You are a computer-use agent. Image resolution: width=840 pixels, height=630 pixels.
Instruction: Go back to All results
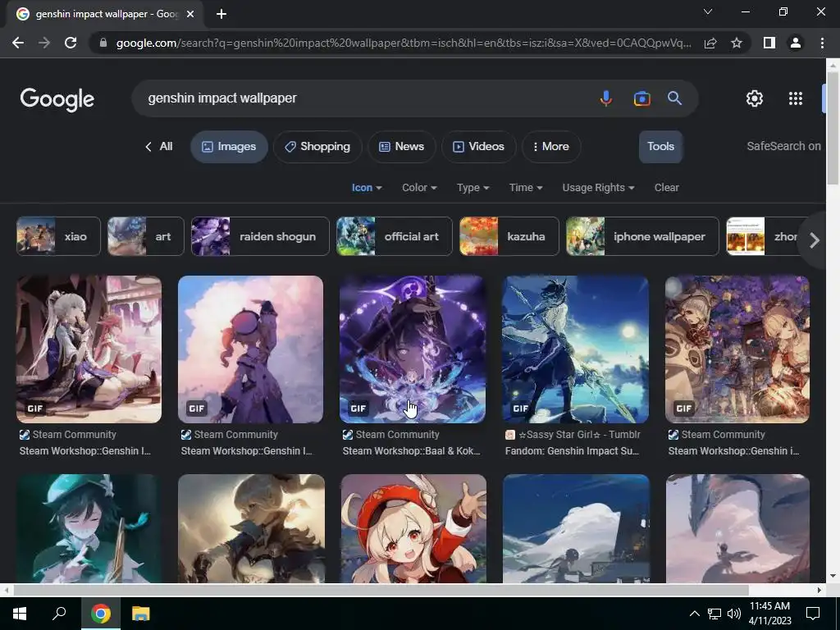pos(159,146)
